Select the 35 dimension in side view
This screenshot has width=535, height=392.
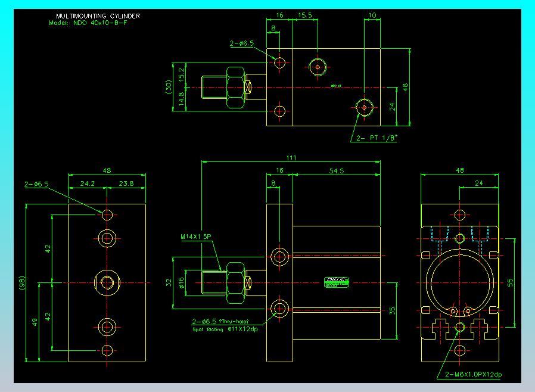click(393, 311)
